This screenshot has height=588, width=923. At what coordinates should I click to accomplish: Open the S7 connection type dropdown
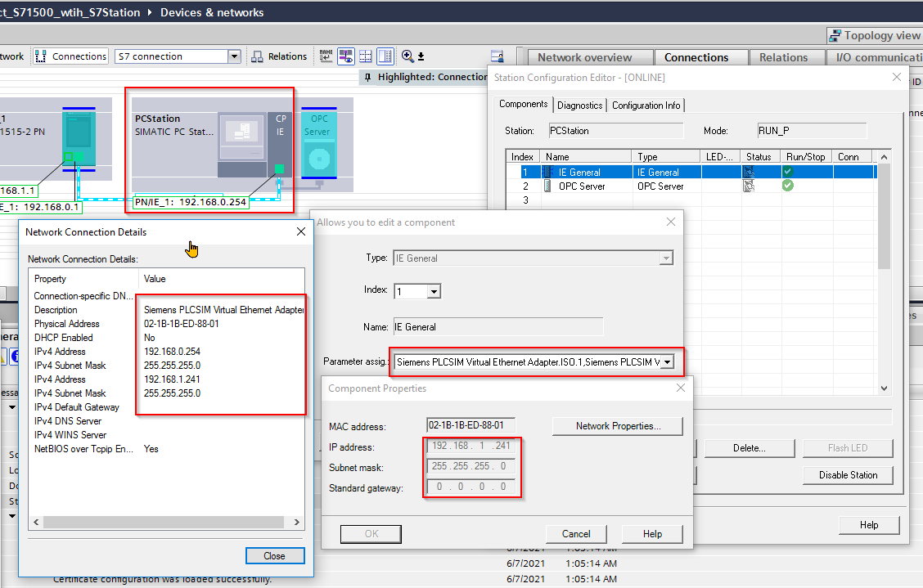click(234, 56)
